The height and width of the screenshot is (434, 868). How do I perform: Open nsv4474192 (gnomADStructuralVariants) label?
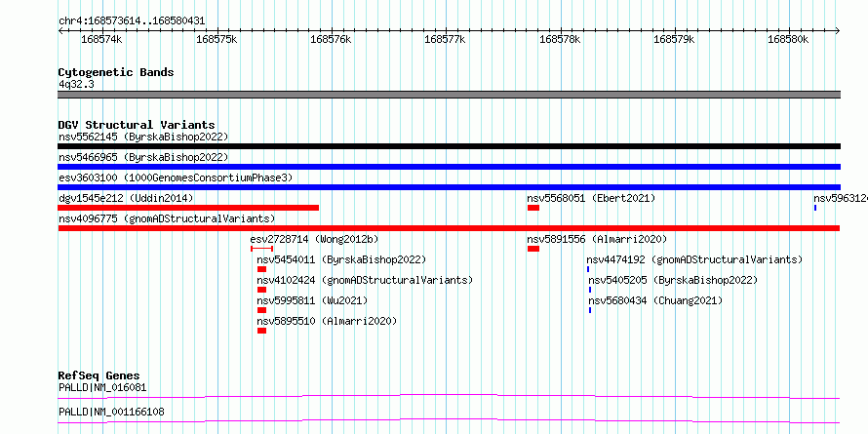click(694, 259)
